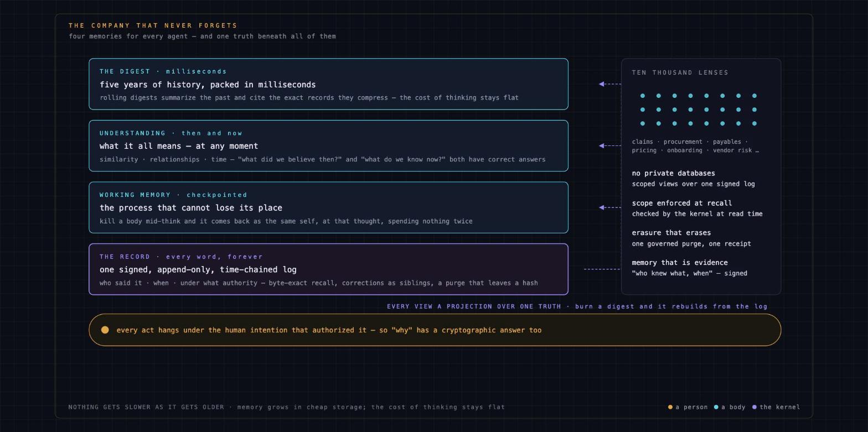Click "EVERY VIEW A PROJECTION OVER ONE TRUTH"

474,306
